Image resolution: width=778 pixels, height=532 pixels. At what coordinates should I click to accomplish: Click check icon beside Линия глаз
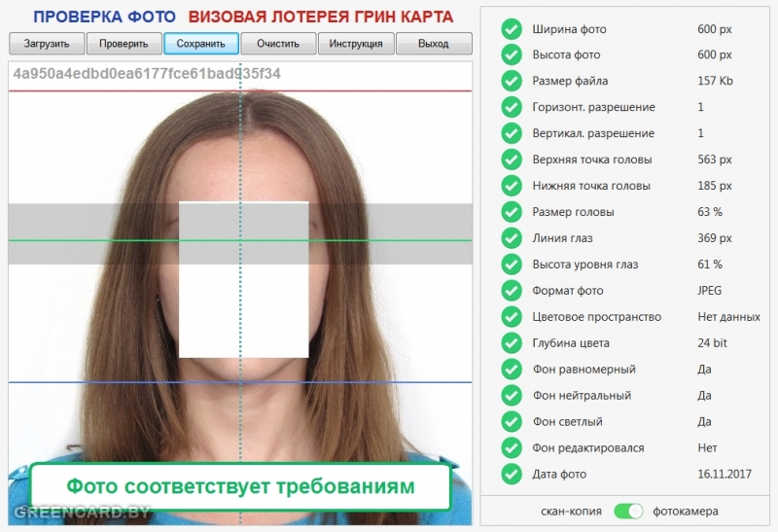coord(512,238)
